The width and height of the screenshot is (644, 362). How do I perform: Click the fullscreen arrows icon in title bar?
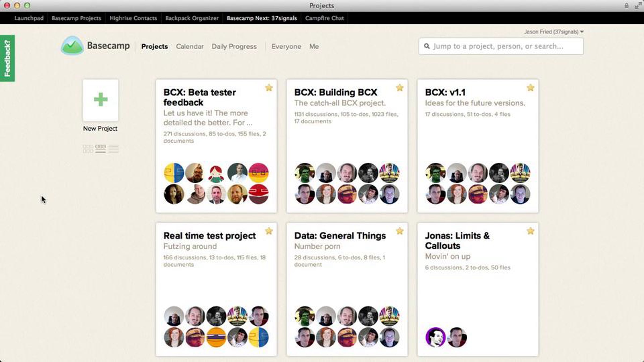click(x=638, y=6)
